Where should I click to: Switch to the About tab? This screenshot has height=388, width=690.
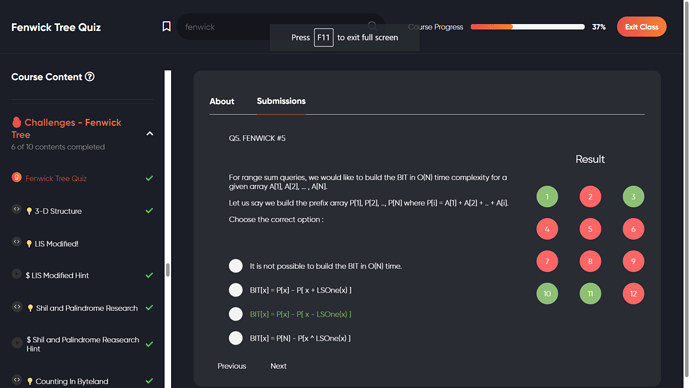coord(222,101)
